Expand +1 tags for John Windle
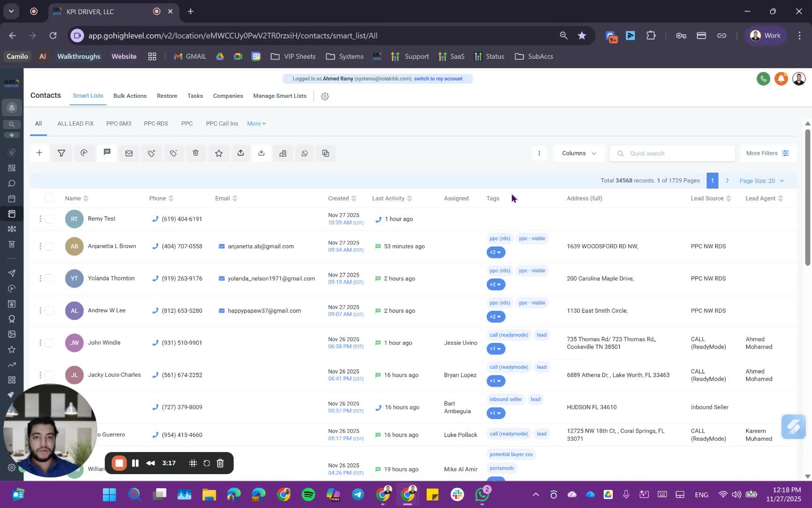Viewport: 812px width, 508px height. coord(496,349)
